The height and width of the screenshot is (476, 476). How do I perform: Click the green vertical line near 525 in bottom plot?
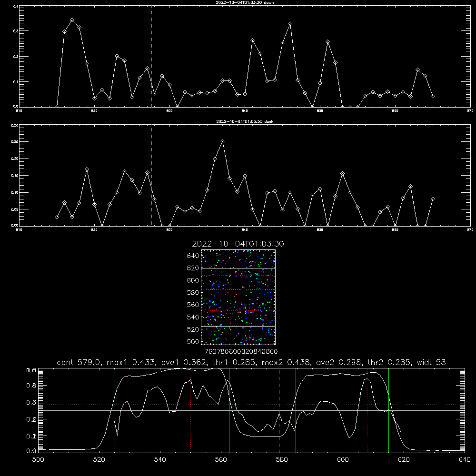pos(115,410)
